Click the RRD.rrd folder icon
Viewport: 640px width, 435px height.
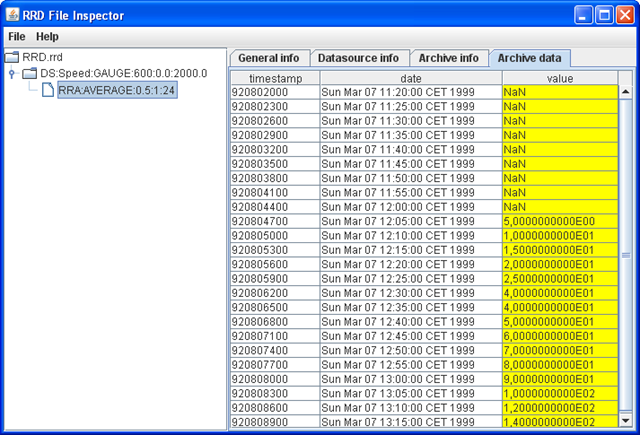[x=12, y=57]
